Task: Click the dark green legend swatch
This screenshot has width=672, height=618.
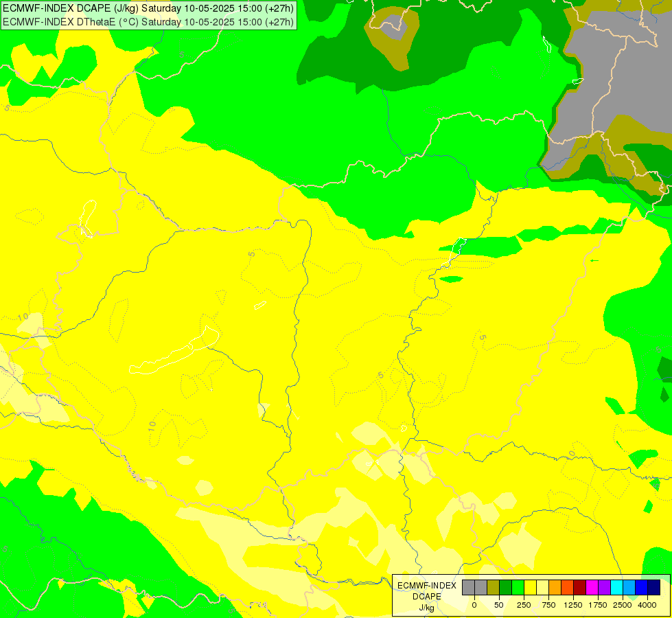Action: pos(505,587)
